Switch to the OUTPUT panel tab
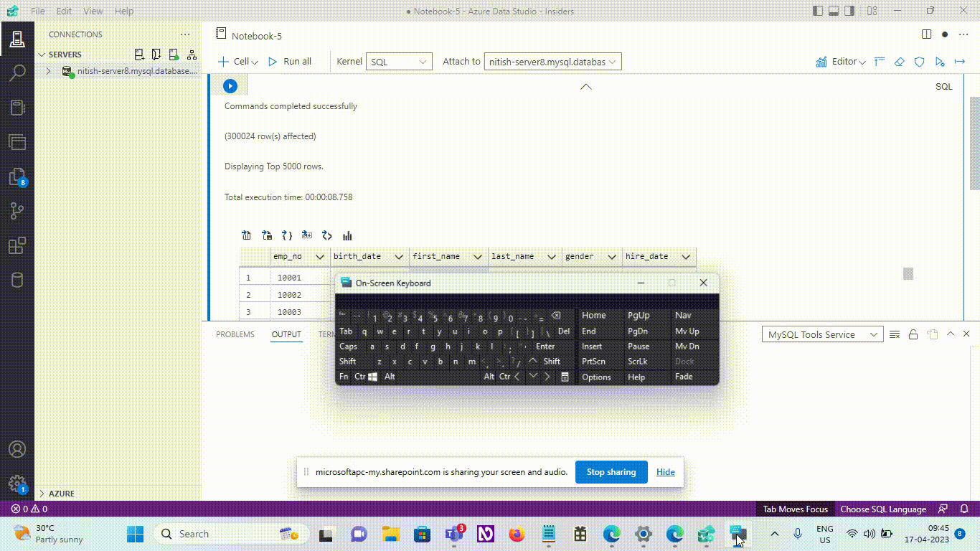The width and height of the screenshot is (980, 551). point(286,334)
